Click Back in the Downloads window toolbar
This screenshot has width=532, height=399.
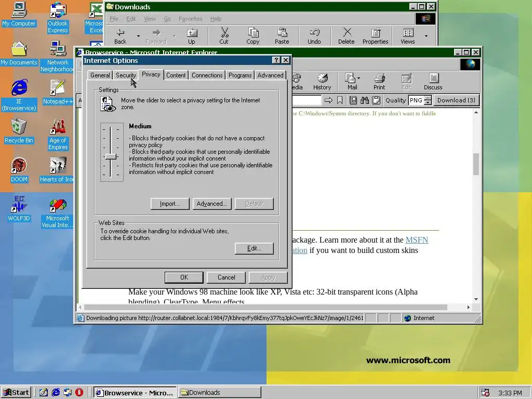(121, 36)
